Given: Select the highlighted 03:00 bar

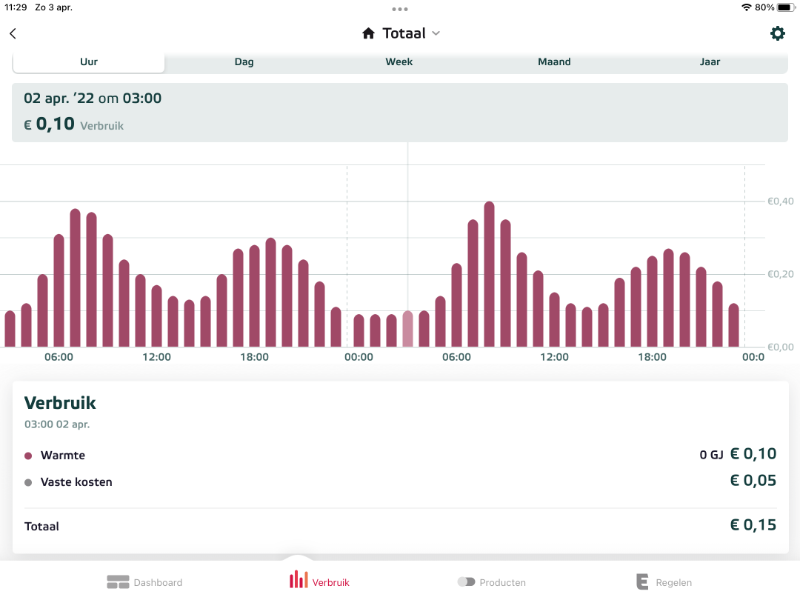Looking at the screenshot, I should [x=407, y=329].
